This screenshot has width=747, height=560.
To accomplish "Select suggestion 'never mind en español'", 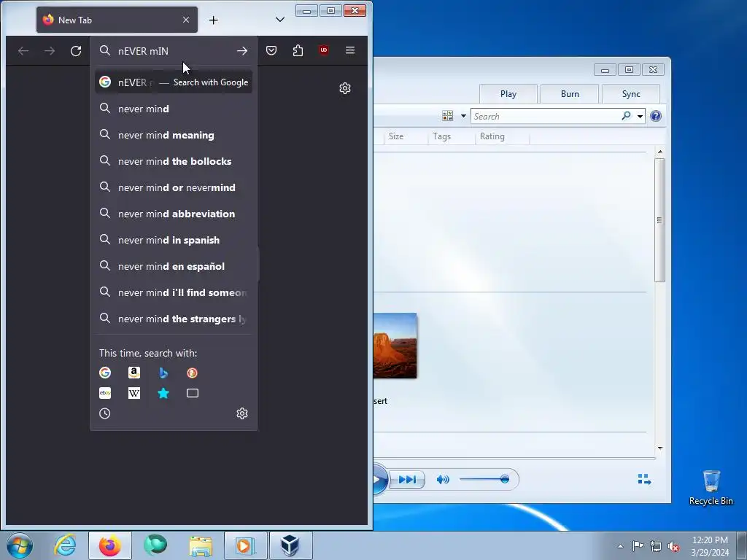I will [x=174, y=266].
